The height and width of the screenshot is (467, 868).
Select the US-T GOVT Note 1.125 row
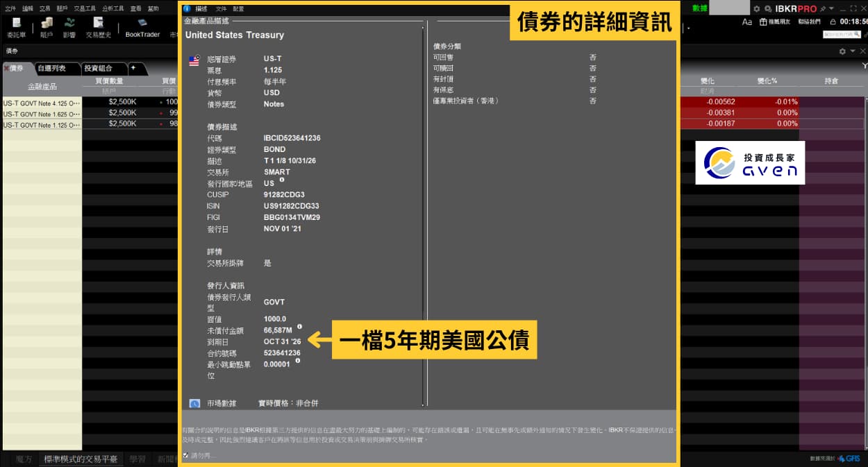tap(42, 124)
